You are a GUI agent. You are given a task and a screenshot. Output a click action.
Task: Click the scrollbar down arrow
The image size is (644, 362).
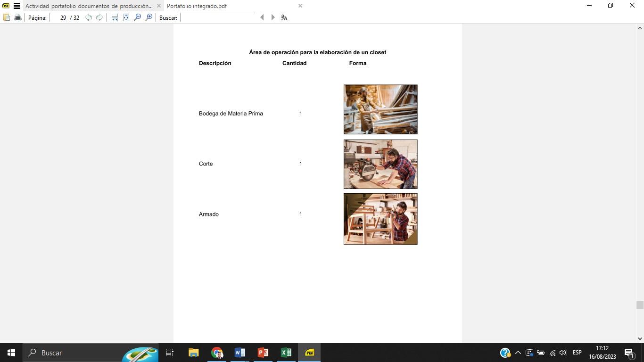point(640,338)
